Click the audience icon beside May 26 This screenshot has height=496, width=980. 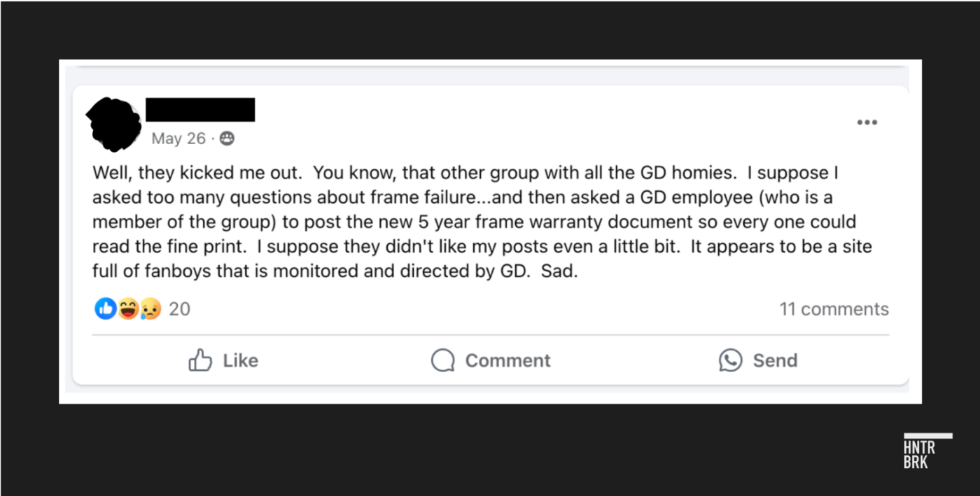[x=227, y=139]
